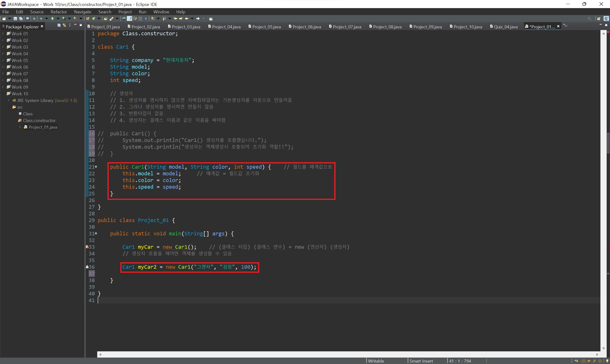Select Project_01.java in Package Explorer tree
610x364 pixels.
(x=43, y=127)
